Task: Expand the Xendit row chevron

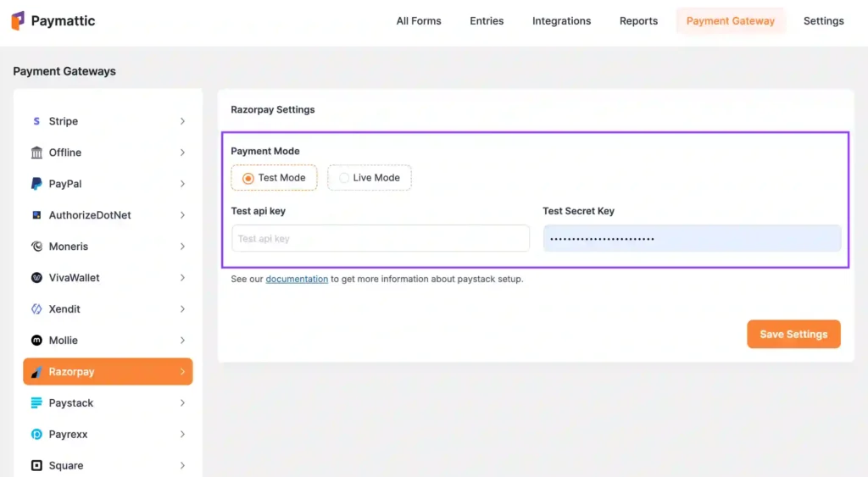Action: (182, 308)
